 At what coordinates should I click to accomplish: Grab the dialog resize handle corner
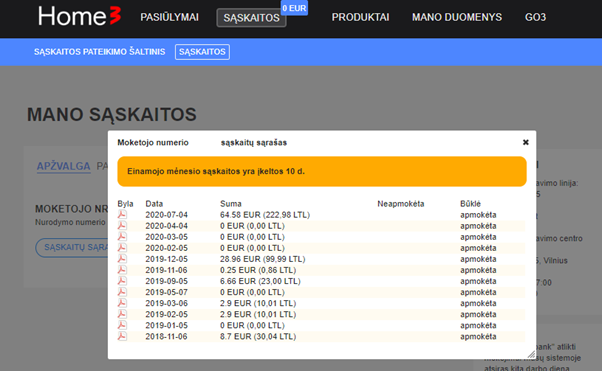pos(531,354)
